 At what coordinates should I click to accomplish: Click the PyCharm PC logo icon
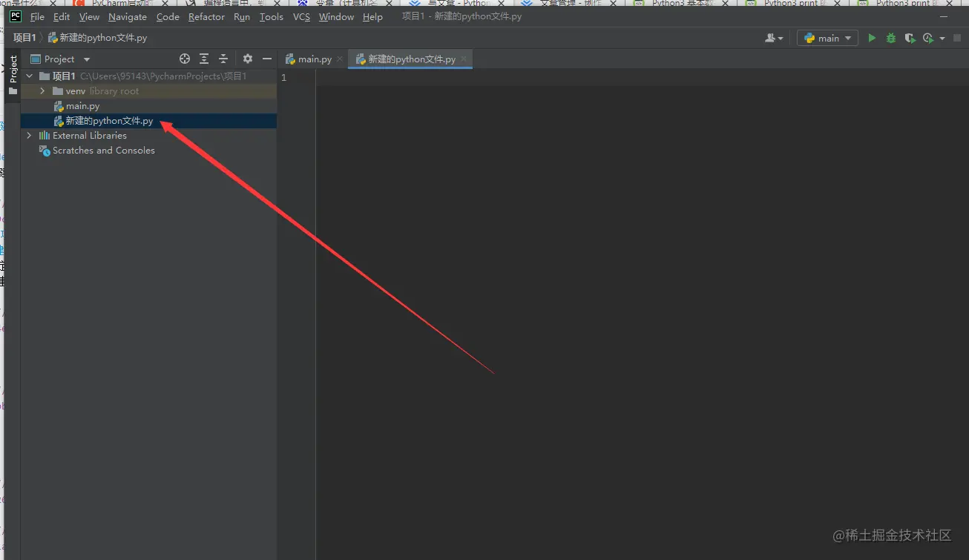pyautogui.click(x=15, y=16)
